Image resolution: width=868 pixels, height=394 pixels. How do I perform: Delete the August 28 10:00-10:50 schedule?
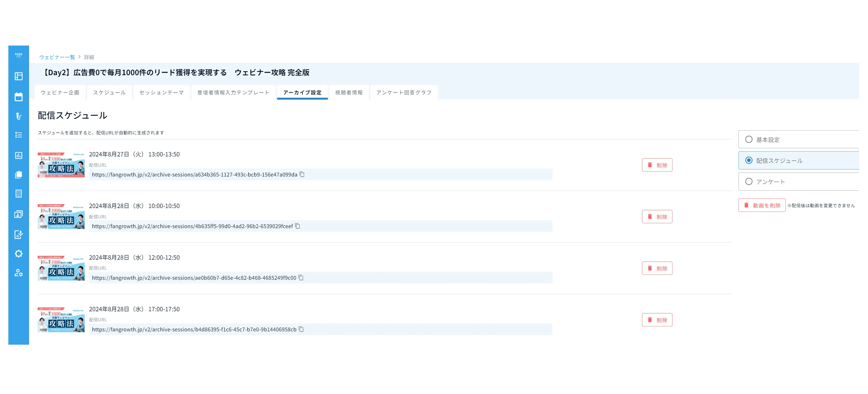657,217
